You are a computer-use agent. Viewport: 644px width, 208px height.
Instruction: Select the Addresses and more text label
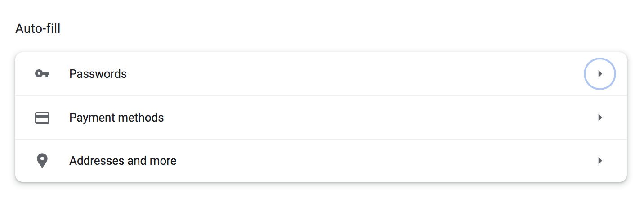click(x=123, y=161)
